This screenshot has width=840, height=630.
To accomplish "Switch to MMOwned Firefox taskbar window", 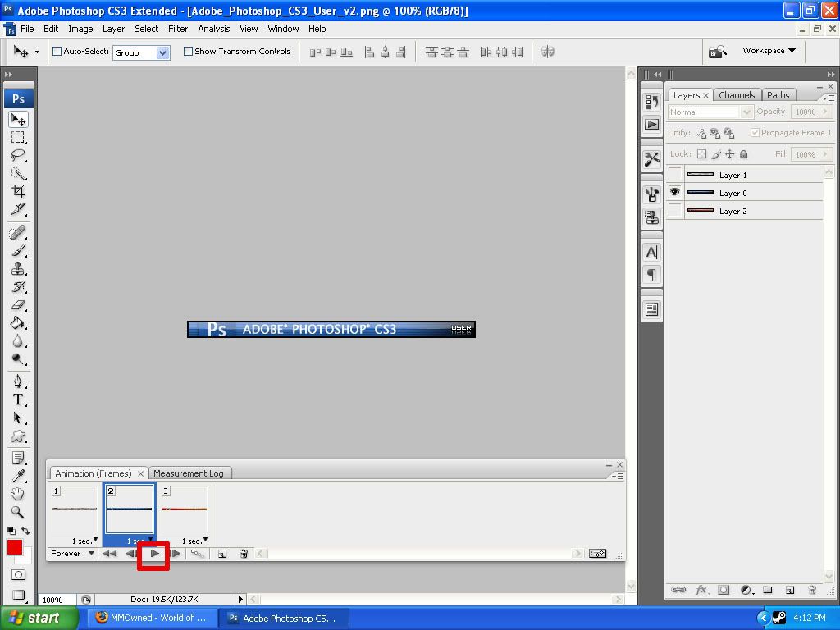I will (x=152, y=619).
